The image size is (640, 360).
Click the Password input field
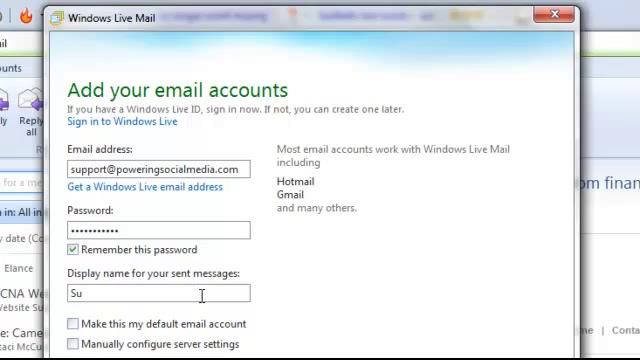coord(159,230)
